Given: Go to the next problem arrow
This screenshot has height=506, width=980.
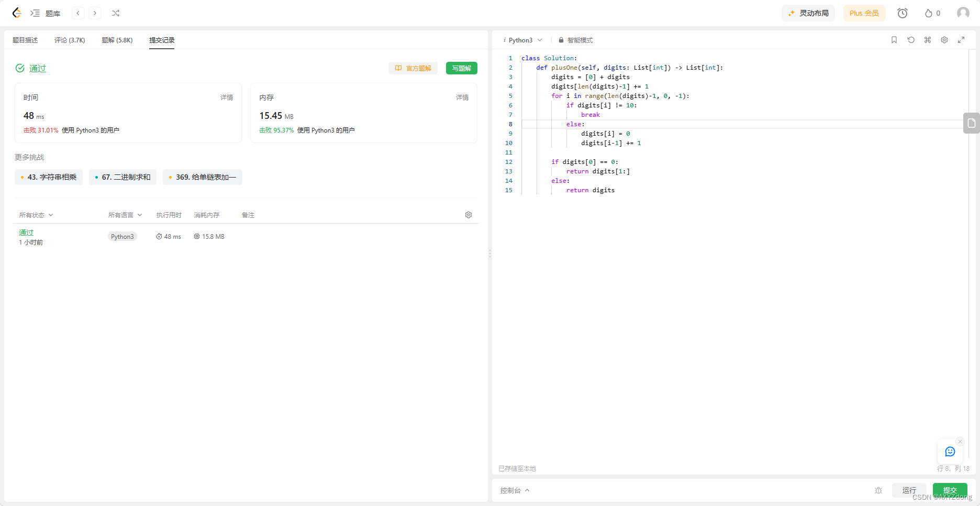Looking at the screenshot, I should coord(95,13).
